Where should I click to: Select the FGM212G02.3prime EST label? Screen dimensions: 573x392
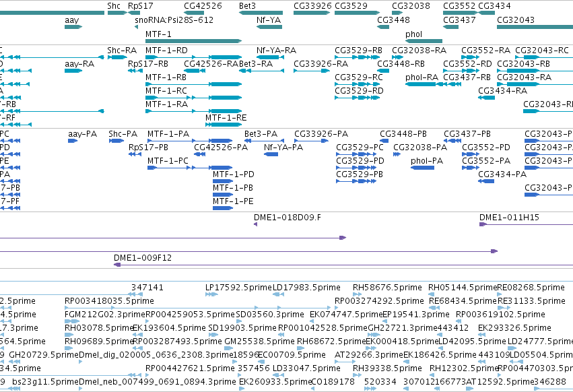point(105,314)
